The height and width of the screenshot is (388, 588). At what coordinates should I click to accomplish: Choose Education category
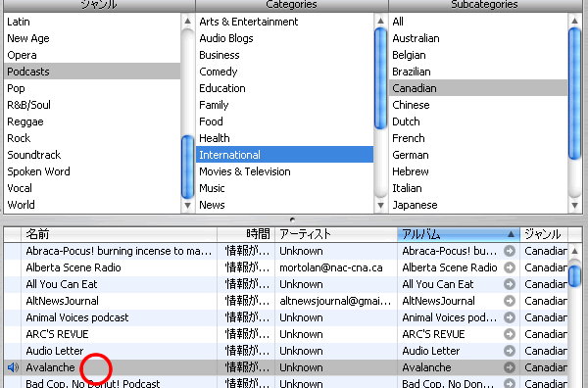point(285,88)
